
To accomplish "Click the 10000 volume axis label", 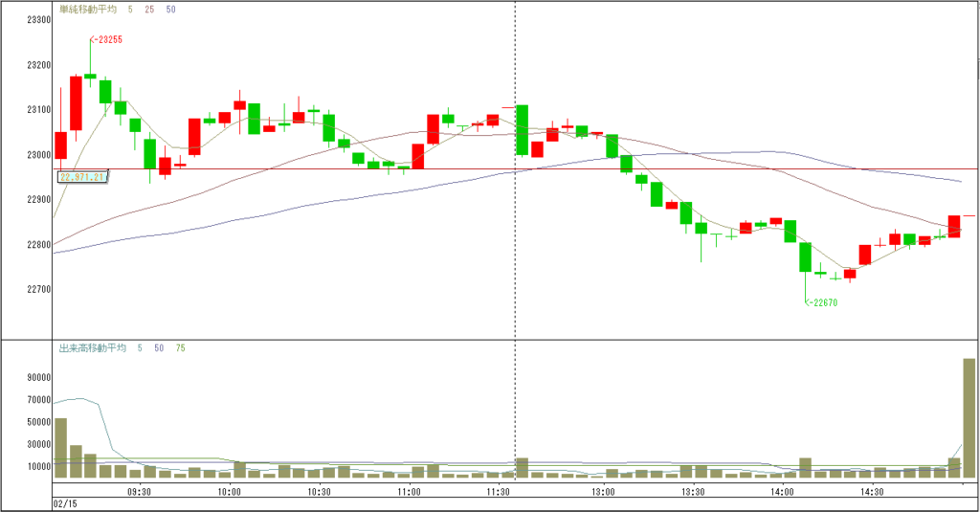I will (38, 466).
